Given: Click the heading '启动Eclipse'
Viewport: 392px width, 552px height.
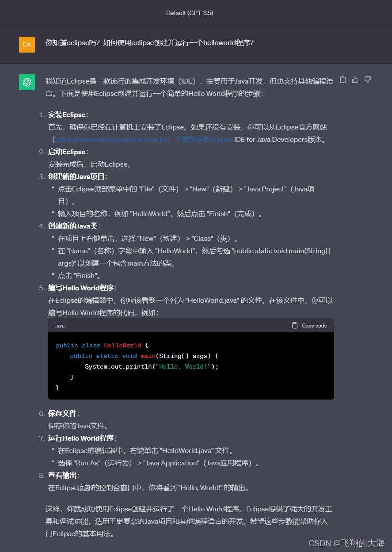Looking at the screenshot, I should [x=67, y=152].
